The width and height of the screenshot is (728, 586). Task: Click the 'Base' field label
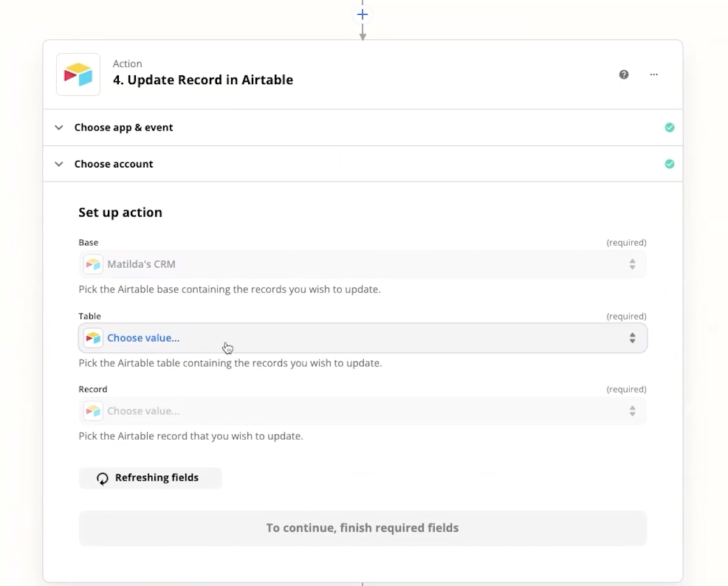(x=88, y=243)
